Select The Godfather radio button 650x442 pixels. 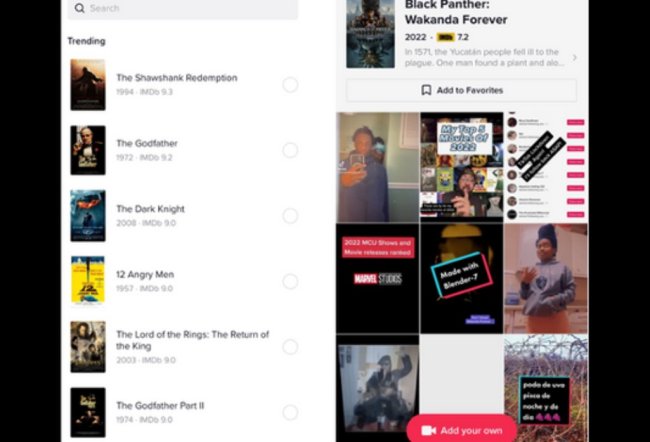tap(290, 150)
